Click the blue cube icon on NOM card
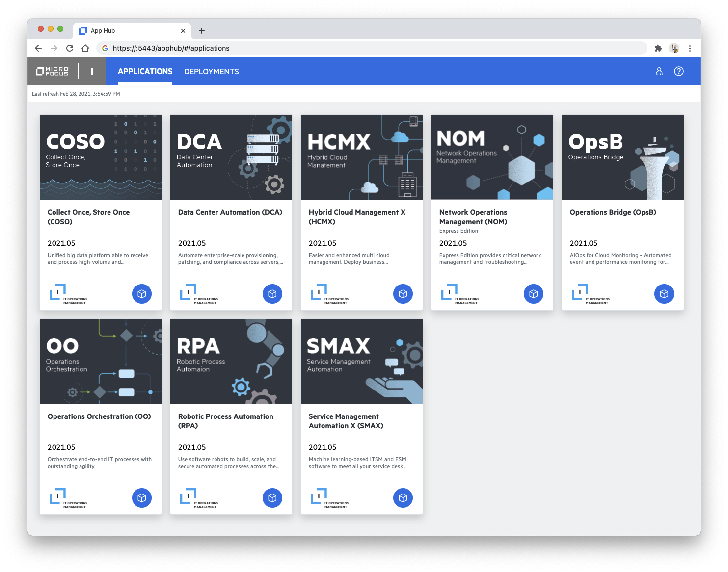Image resolution: width=728 pixels, height=572 pixels. pos(534,294)
